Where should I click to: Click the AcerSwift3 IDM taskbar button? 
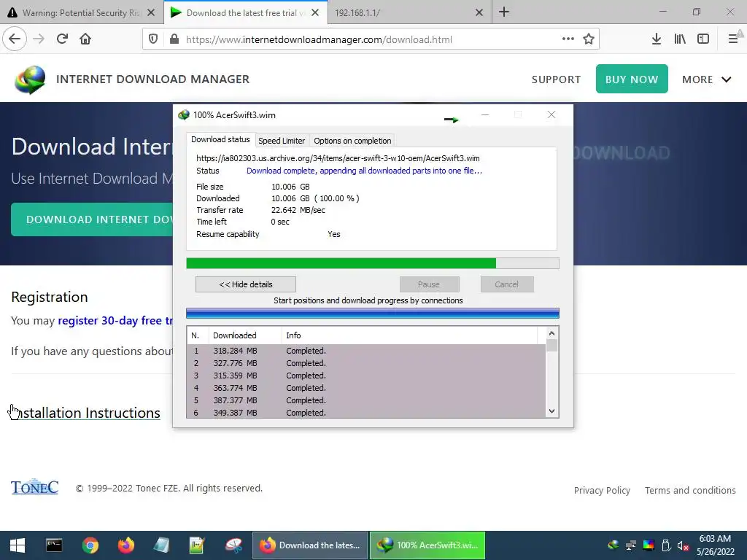coord(427,545)
